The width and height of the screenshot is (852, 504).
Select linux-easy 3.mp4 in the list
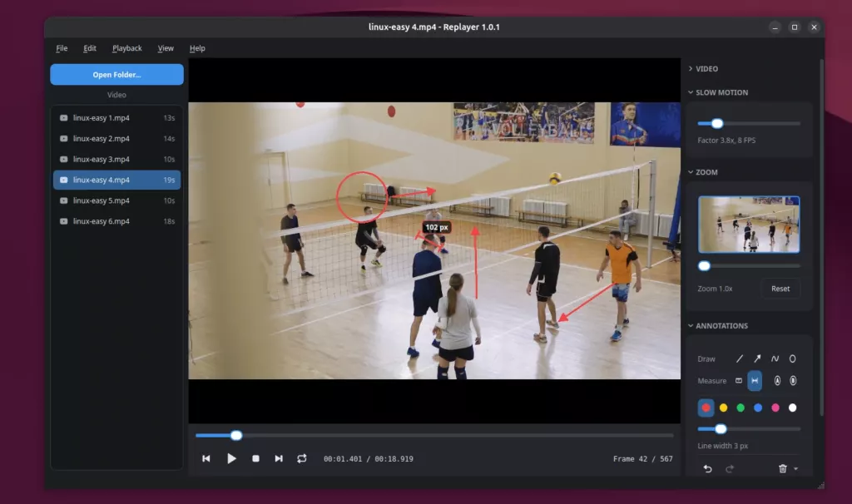116,159
